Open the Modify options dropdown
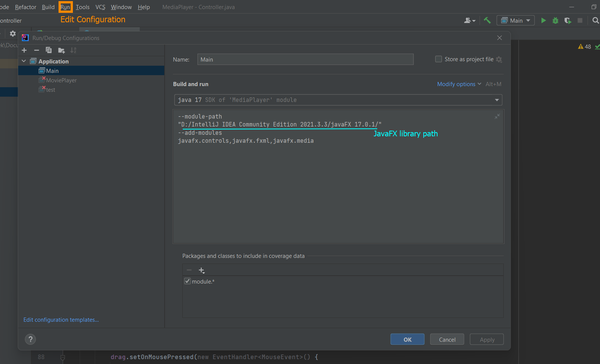 pos(459,84)
